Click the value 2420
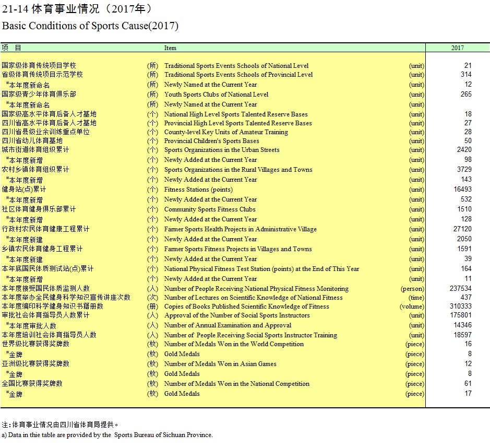This screenshot has height=448, width=490. (464, 150)
